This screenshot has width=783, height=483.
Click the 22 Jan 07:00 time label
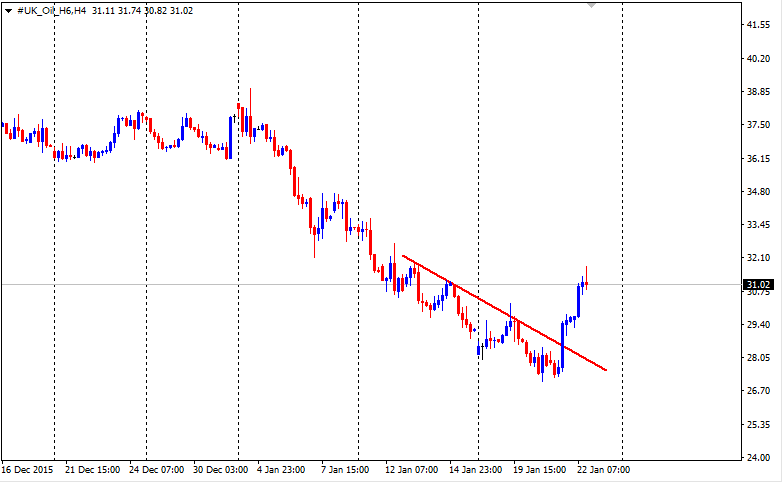[603, 470]
